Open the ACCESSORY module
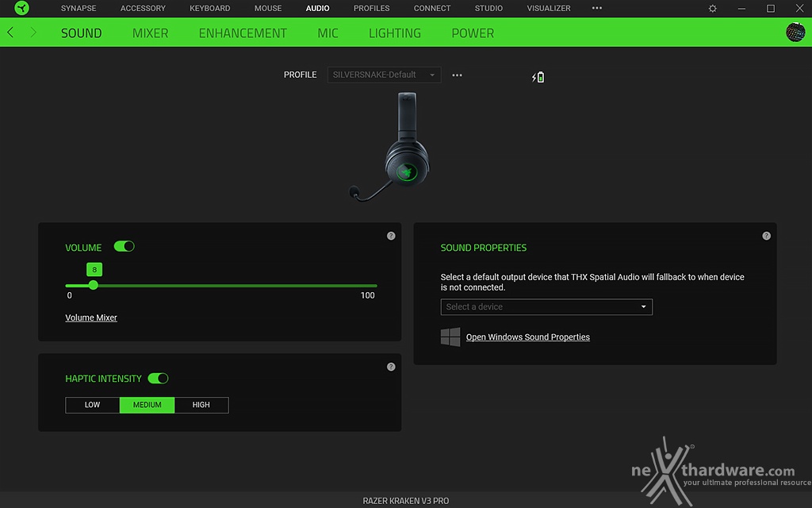 143,8
